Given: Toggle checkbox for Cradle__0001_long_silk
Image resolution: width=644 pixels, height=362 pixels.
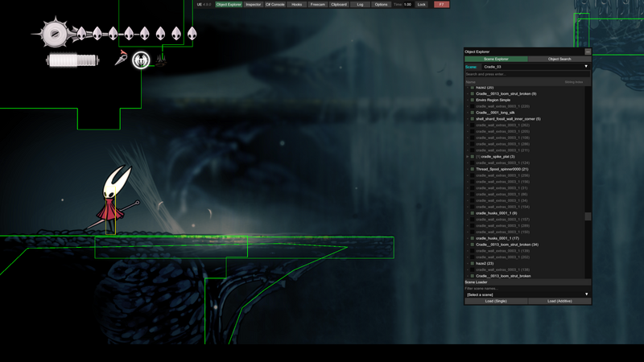Looking at the screenshot, I should click(x=473, y=113).
